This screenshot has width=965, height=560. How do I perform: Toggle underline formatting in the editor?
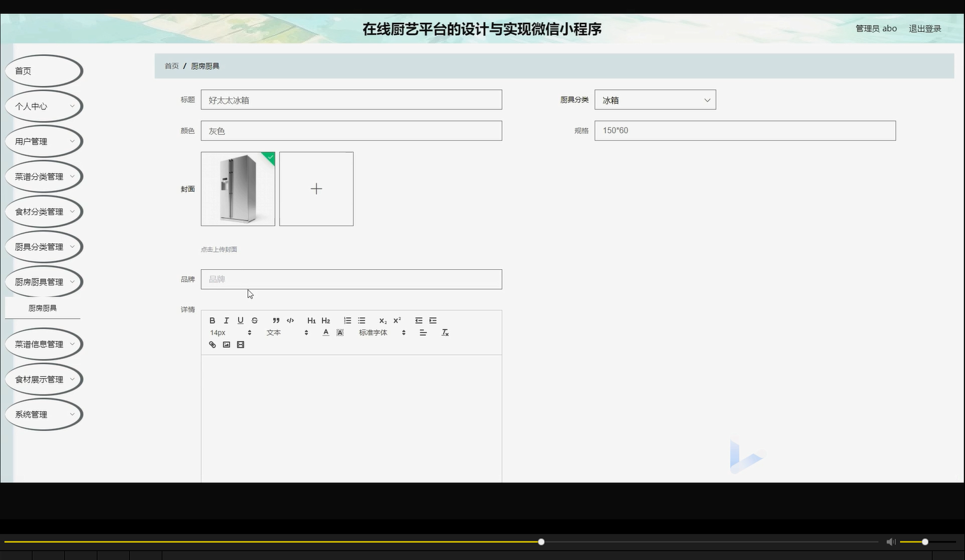click(x=240, y=321)
